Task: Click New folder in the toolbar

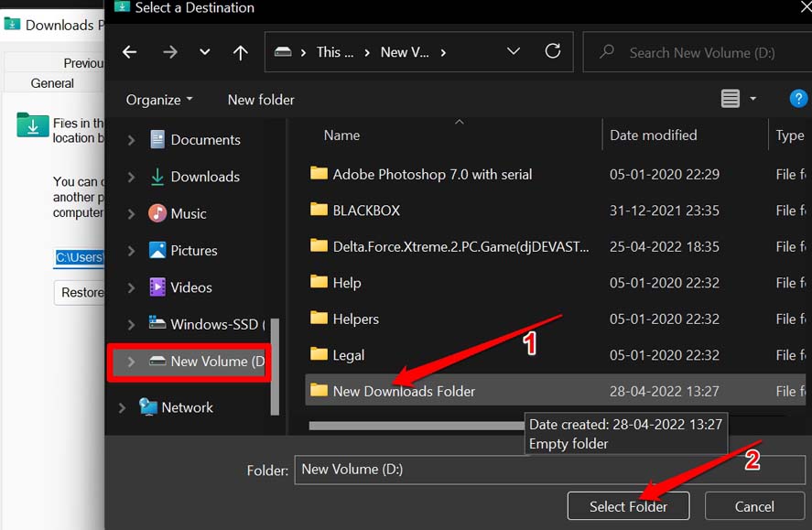Action: point(261,99)
